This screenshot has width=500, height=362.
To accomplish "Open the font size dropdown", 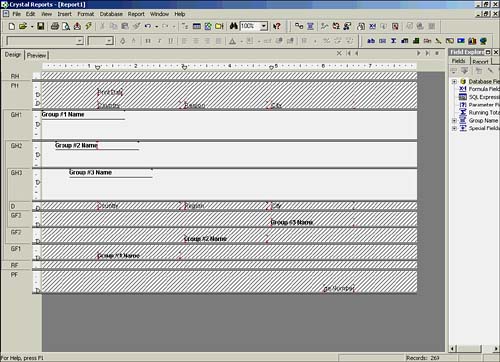I will 109,41.
